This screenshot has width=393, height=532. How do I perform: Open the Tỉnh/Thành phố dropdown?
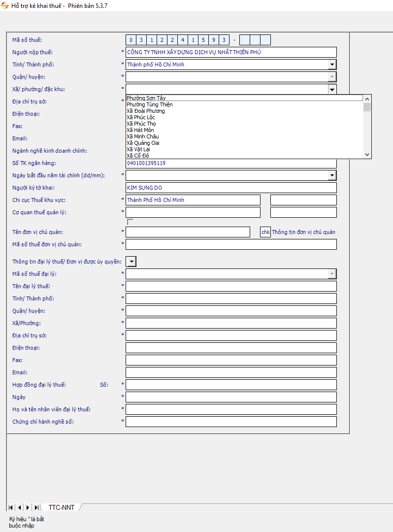[x=332, y=65]
